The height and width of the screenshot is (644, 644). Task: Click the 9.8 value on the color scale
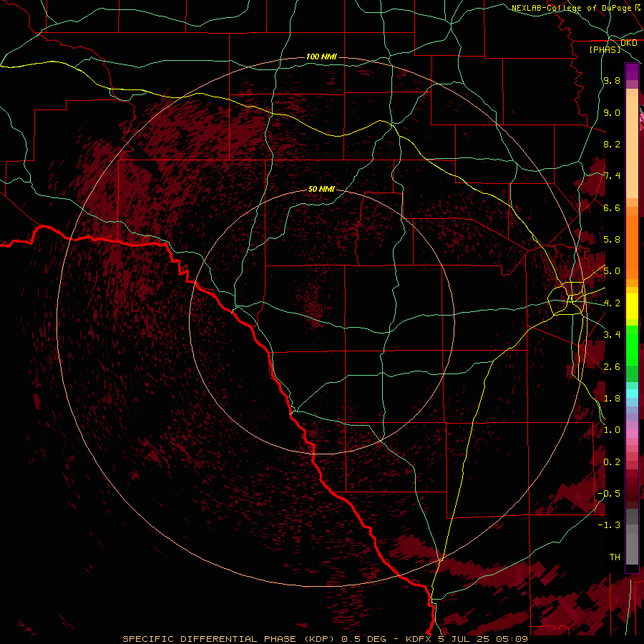pyautogui.click(x=612, y=80)
